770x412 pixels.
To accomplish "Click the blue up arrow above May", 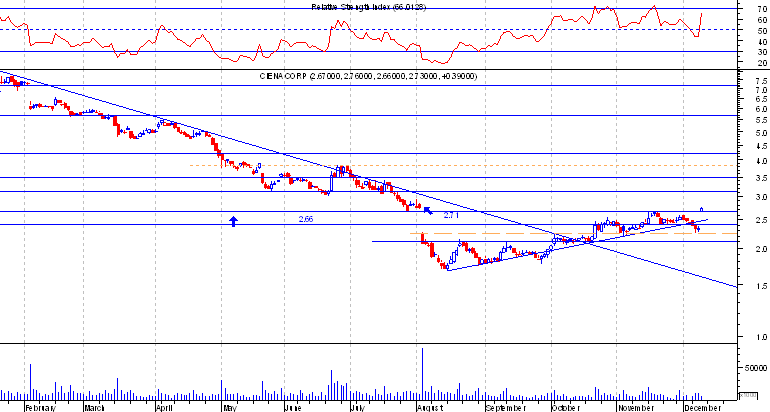I will coord(234,221).
